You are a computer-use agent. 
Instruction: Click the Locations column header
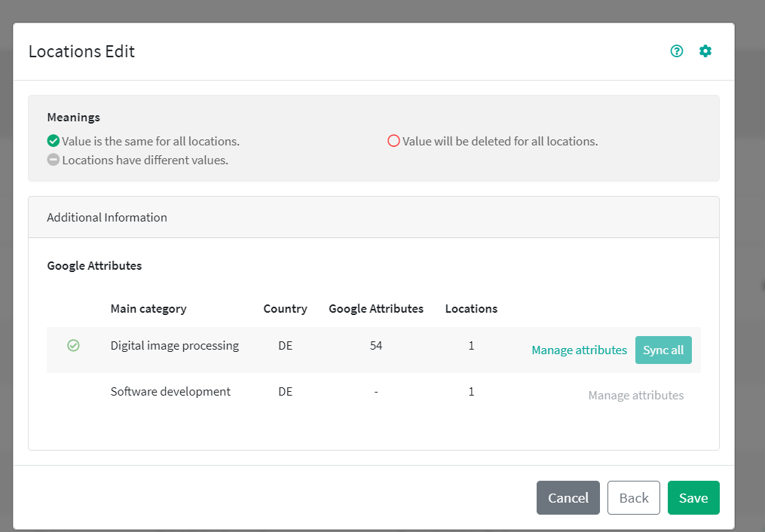click(x=471, y=308)
